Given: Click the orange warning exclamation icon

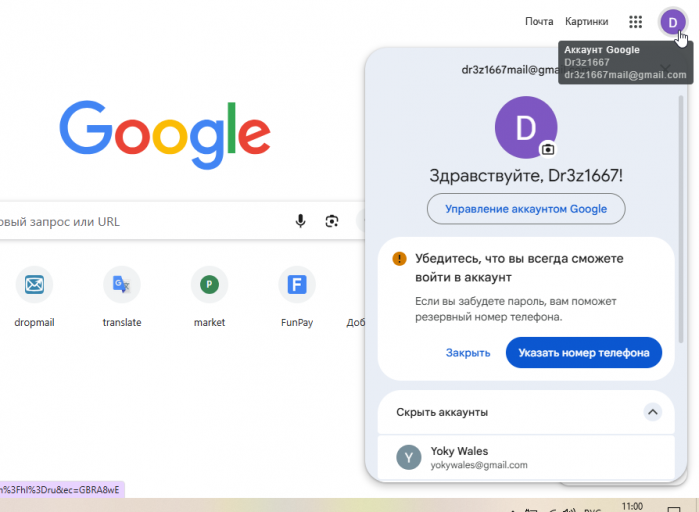Looking at the screenshot, I should point(399,258).
